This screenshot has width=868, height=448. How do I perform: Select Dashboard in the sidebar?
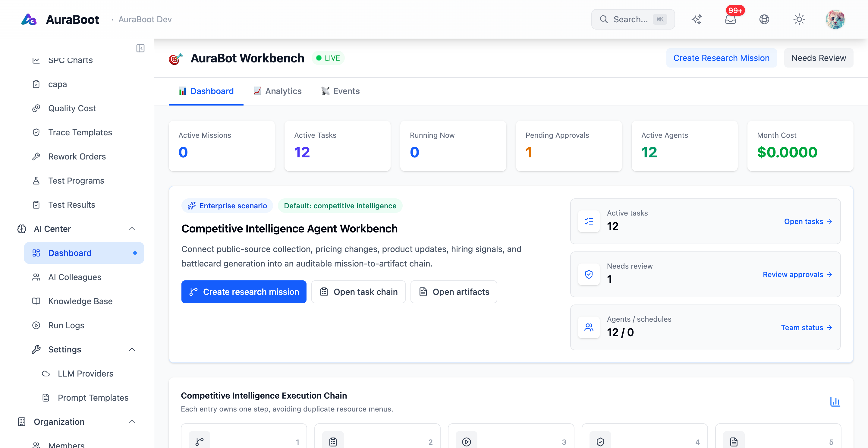pyautogui.click(x=84, y=253)
